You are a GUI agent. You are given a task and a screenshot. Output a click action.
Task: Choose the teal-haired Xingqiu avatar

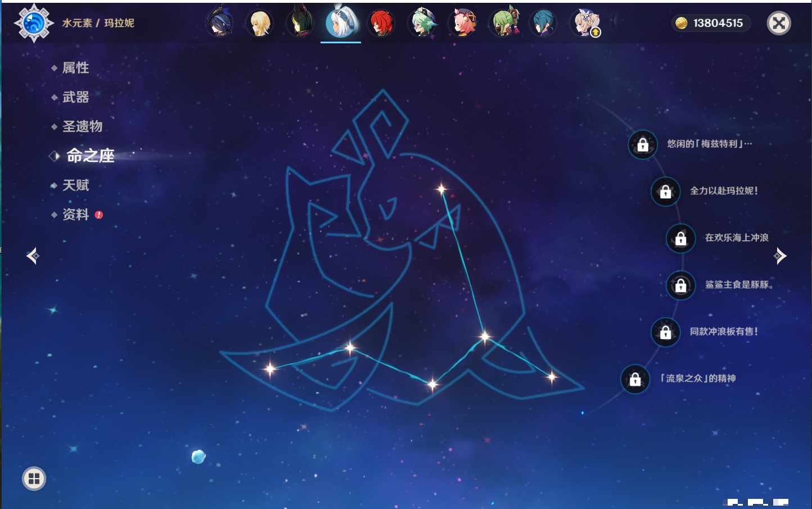coord(544,23)
